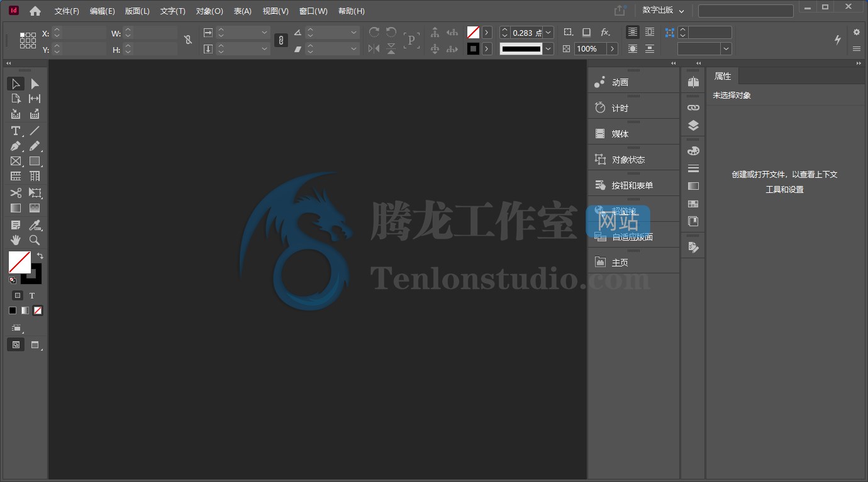The height and width of the screenshot is (482, 868).
Task: Expand the scale X percentage dropdown
Action: click(264, 32)
